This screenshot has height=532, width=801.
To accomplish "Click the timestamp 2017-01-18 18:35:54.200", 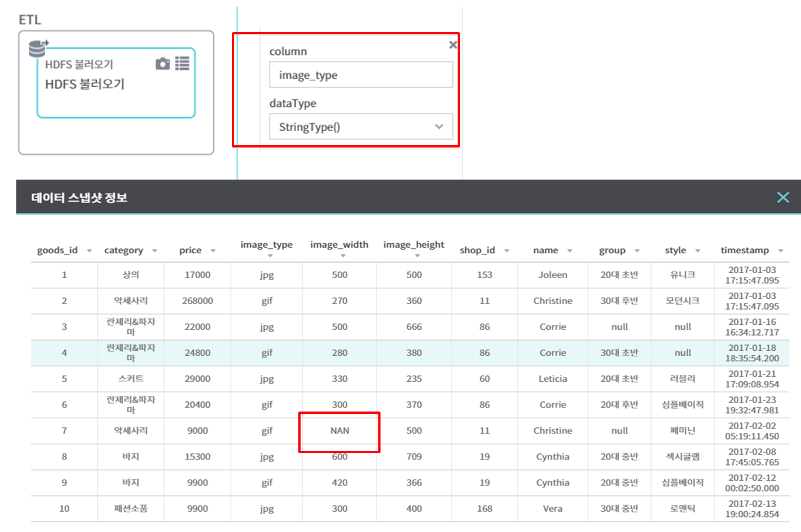I will pyautogui.click(x=752, y=353).
